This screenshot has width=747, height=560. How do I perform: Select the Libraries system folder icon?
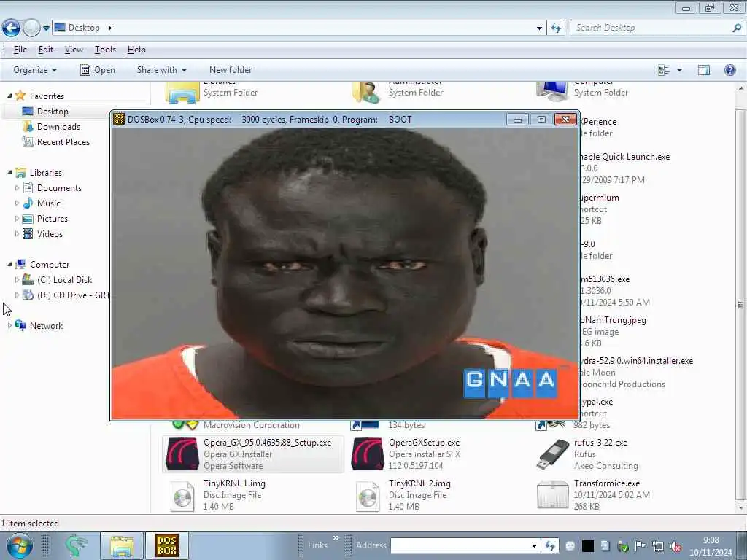pos(182,92)
